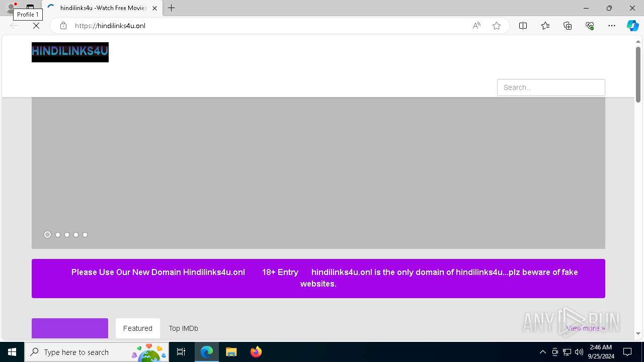Select the first slider dot
The image size is (644, 362).
coord(47,235)
